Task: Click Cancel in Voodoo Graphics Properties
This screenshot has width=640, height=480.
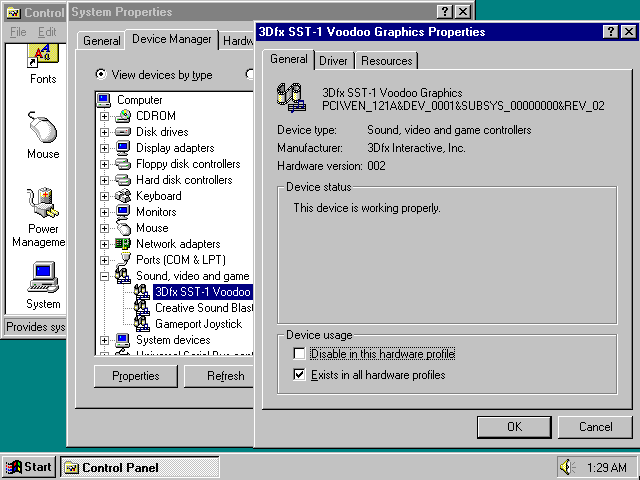Action: [x=596, y=427]
